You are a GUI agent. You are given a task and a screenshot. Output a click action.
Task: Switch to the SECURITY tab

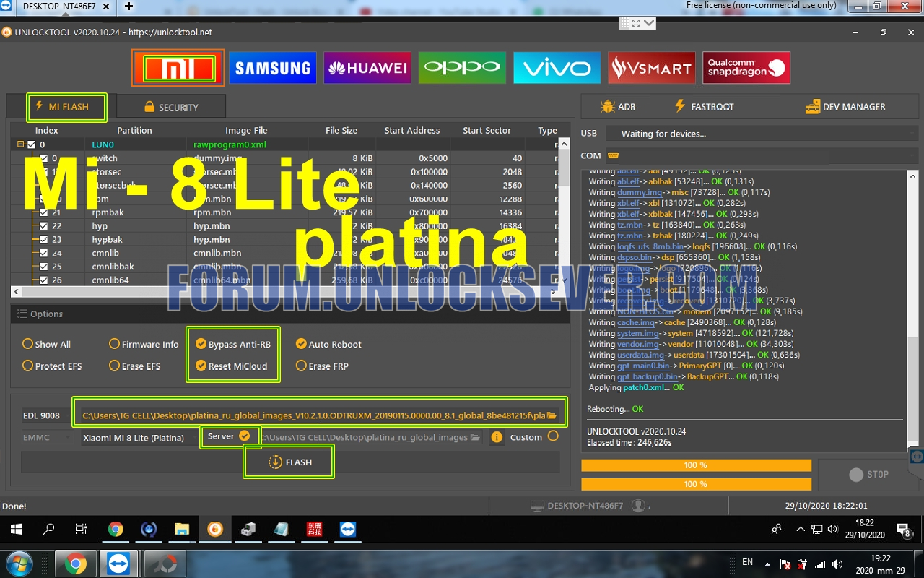click(170, 107)
